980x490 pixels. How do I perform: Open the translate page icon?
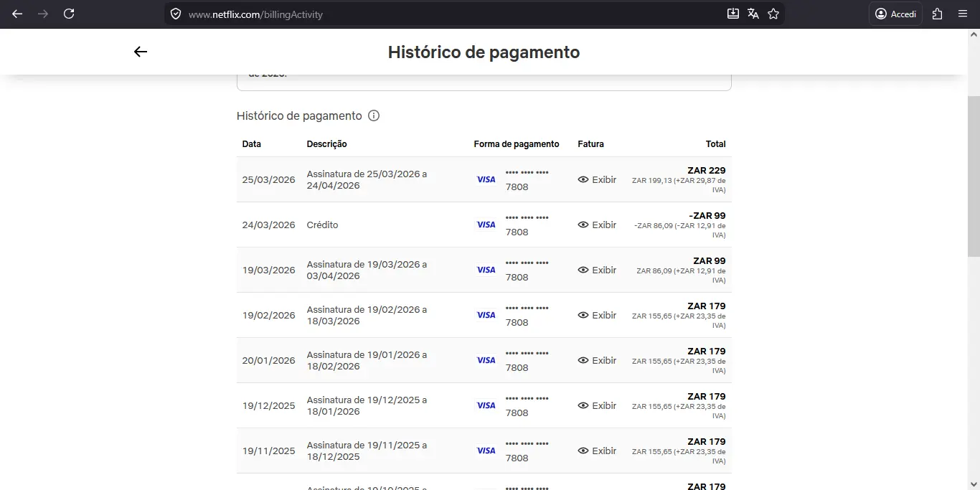[753, 14]
